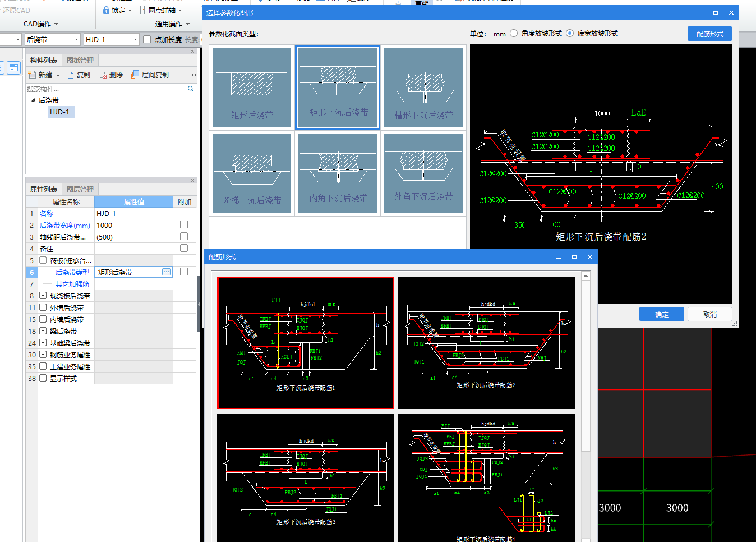Viewport: 756px width, 542px height.
Task: Cancel with the 取消 button
Action: pyautogui.click(x=710, y=314)
